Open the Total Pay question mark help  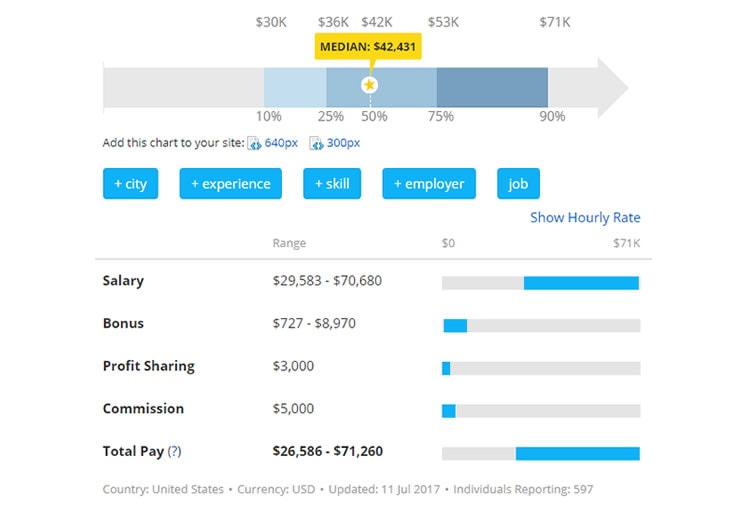175,451
